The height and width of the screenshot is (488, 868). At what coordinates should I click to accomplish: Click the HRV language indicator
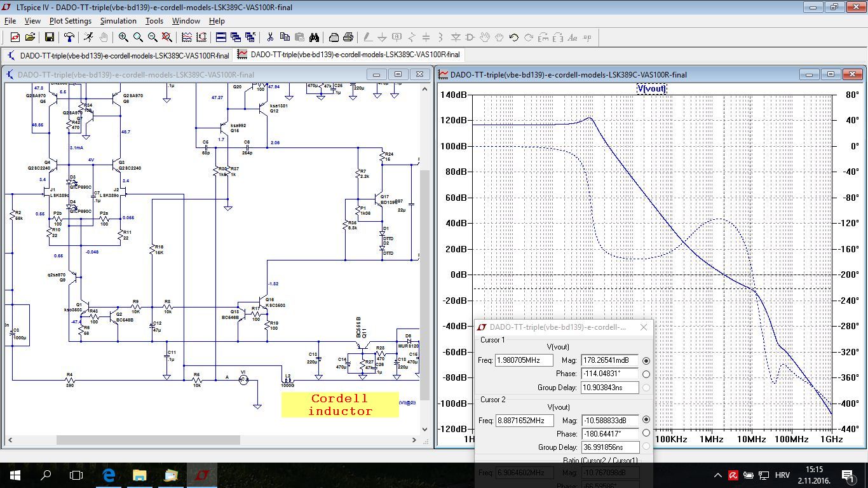[782, 475]
